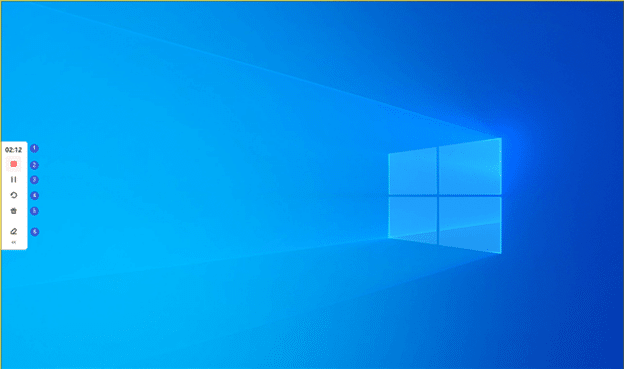Click the upper-left pane of Windows logo

(412, 172)
